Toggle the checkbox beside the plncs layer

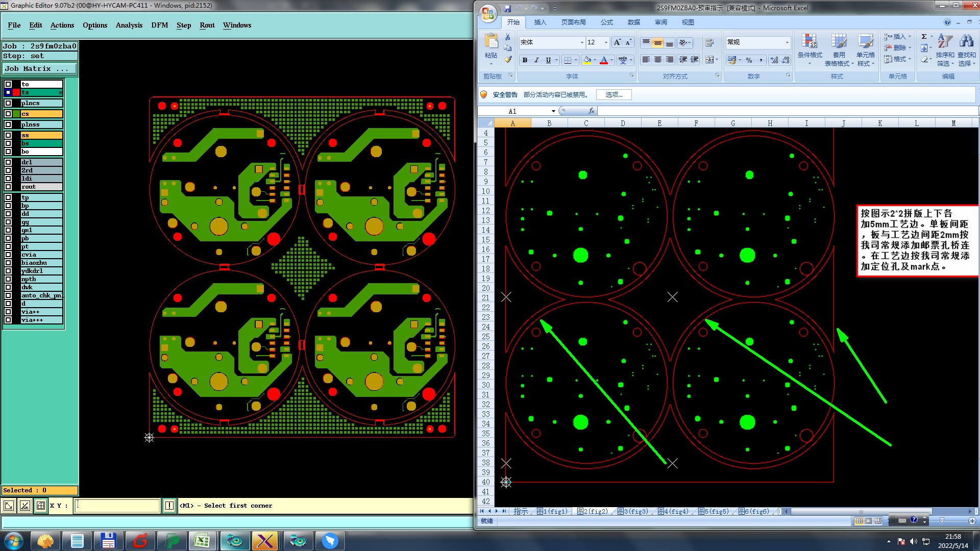pos(8,103)
